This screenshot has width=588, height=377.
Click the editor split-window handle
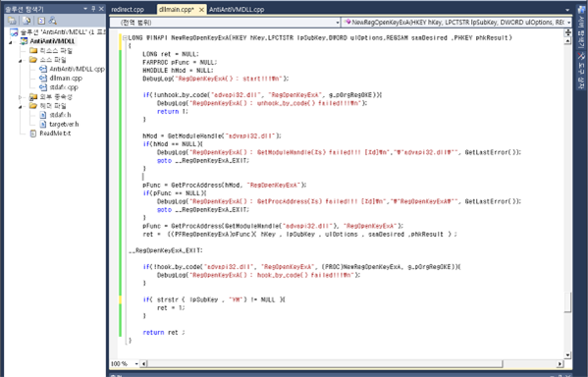click(x=567, y=32)
